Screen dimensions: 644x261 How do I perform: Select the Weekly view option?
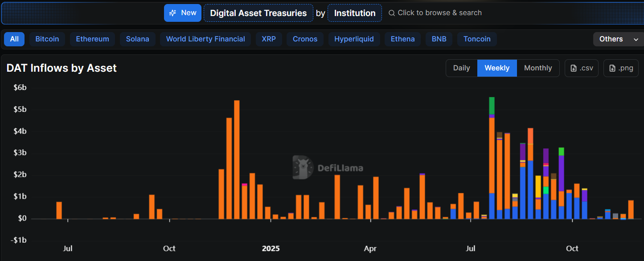tap(497, 68)
